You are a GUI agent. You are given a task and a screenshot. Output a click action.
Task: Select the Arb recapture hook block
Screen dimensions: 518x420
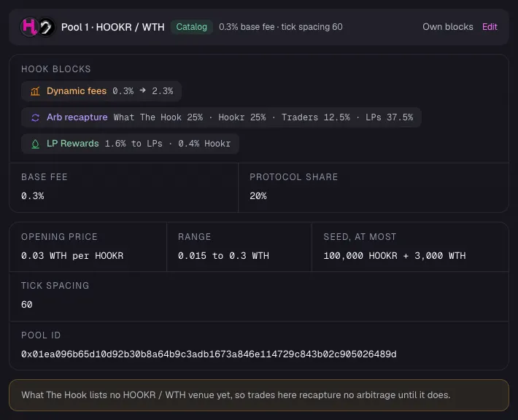[221, 117]
